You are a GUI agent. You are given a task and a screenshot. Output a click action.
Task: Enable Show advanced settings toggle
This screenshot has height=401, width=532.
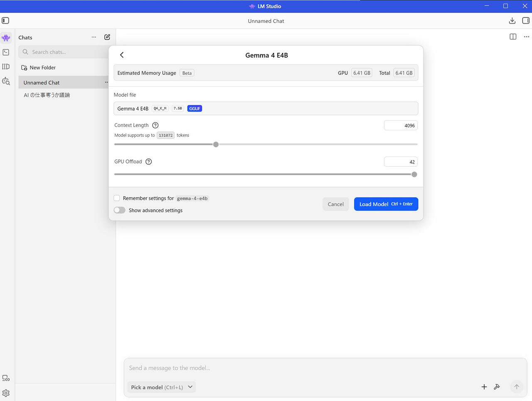tap(120, 210)
